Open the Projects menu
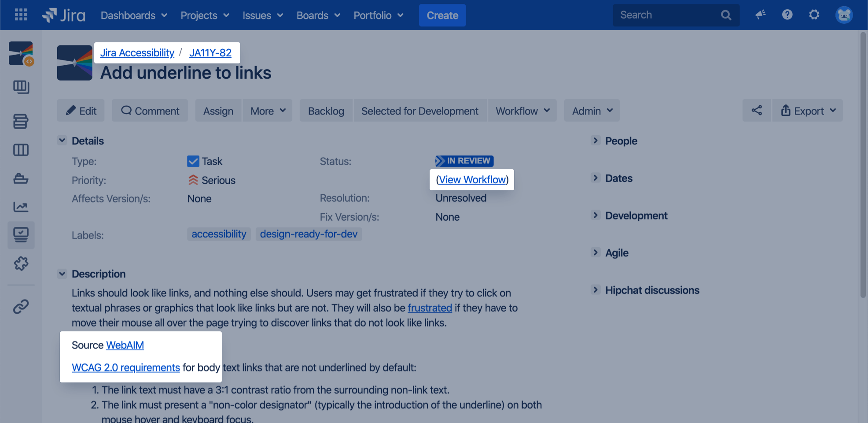This screenshot has height=423, width=868. point(205,15)
